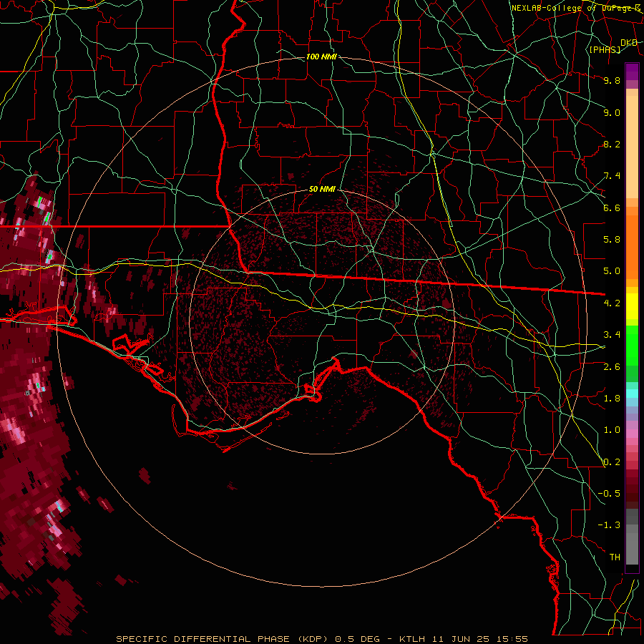Click the -0.5 value on color scale
This screenshot has height=644, width=644.
click(609, 494)
